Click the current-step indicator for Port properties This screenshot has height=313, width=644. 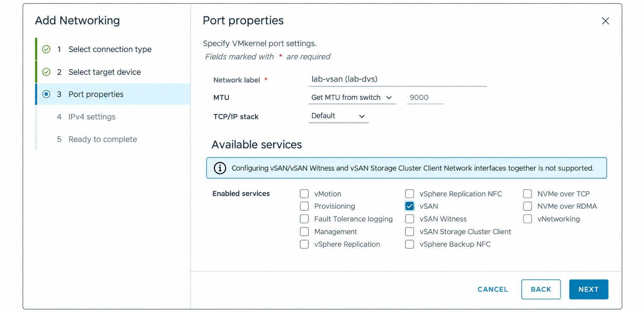coord(46,94)
